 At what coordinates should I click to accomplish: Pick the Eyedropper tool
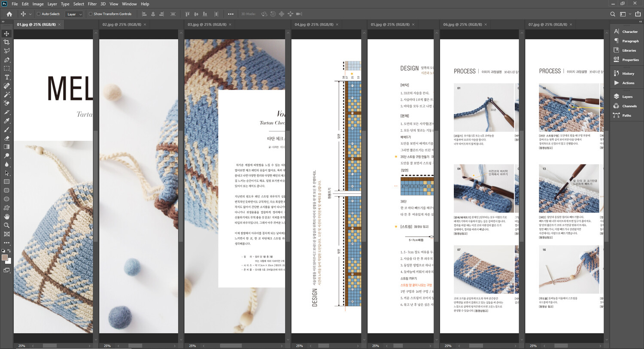tap(6, 121)
